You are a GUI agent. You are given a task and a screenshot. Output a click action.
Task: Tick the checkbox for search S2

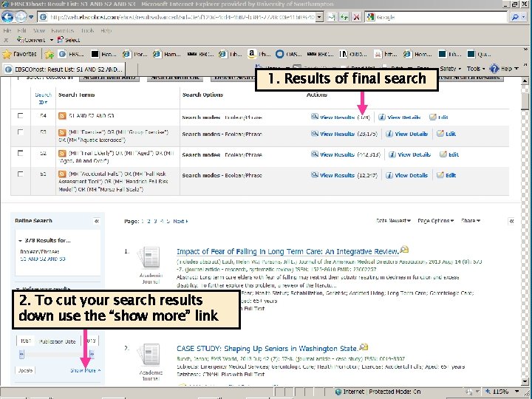tap(21, 153)
